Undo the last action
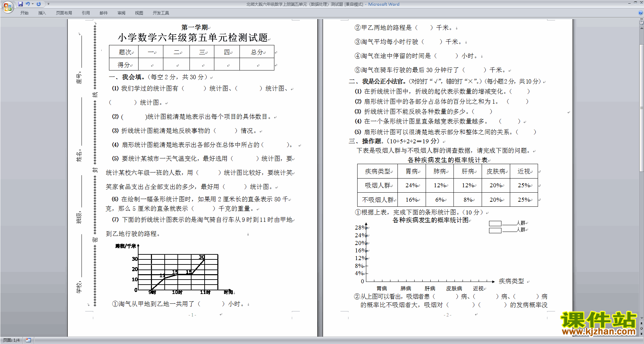Image resolution: width=644 pixels, height=344 pixels. point(28,4)
